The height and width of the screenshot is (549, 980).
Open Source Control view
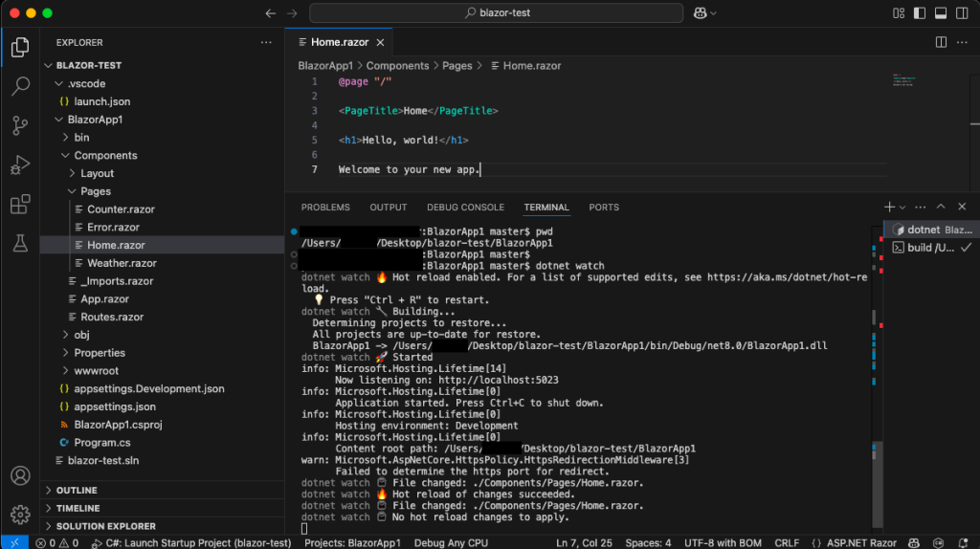[20, 125]
